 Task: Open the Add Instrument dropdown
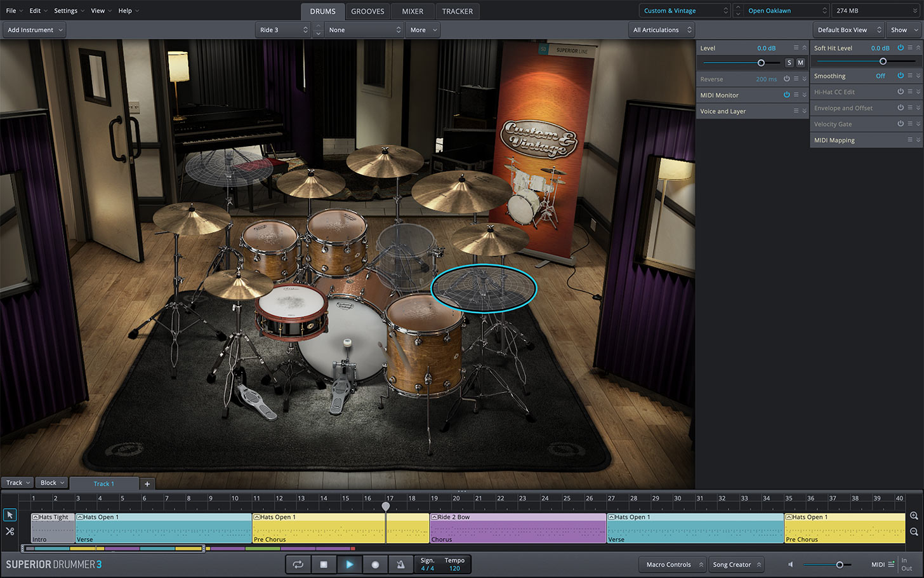point(35,30)
